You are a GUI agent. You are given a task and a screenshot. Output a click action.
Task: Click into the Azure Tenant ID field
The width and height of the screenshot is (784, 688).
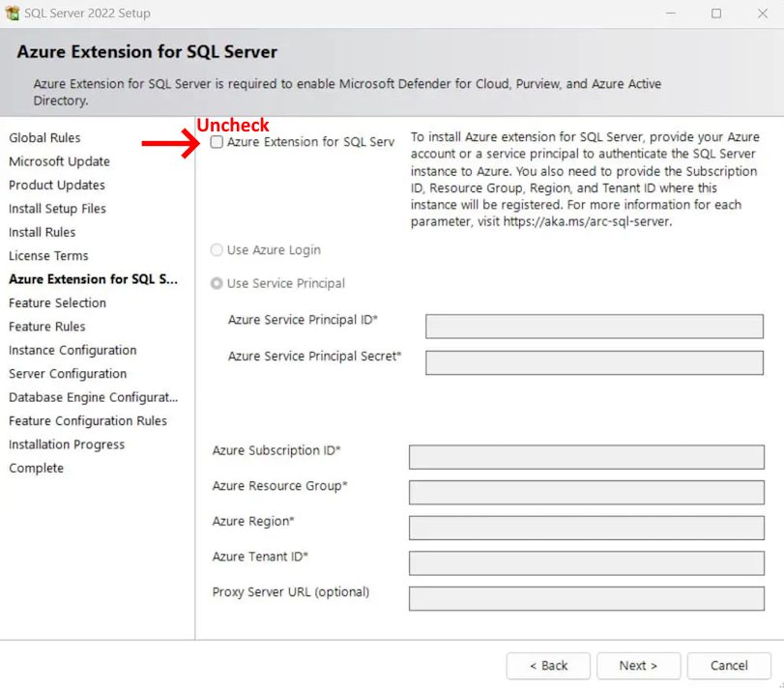click(586, 563)
